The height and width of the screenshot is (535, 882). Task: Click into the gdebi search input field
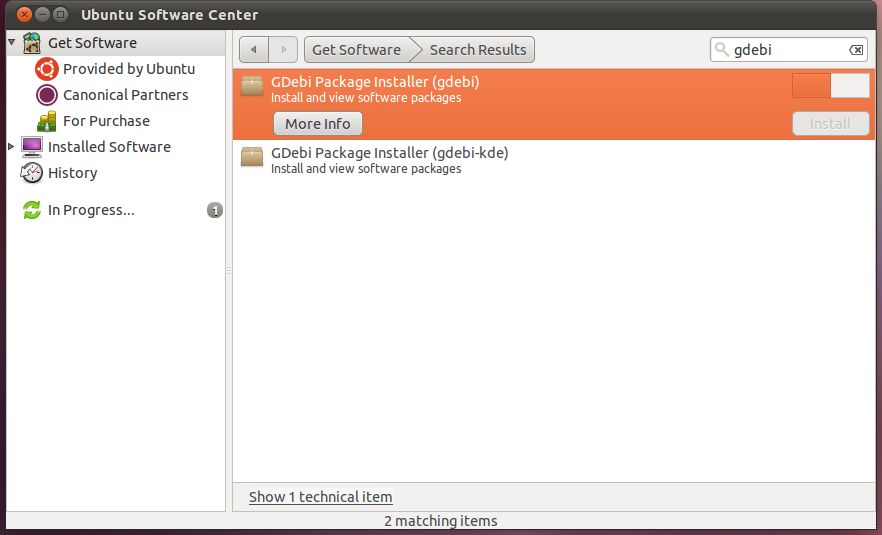[x=790, y=50]
